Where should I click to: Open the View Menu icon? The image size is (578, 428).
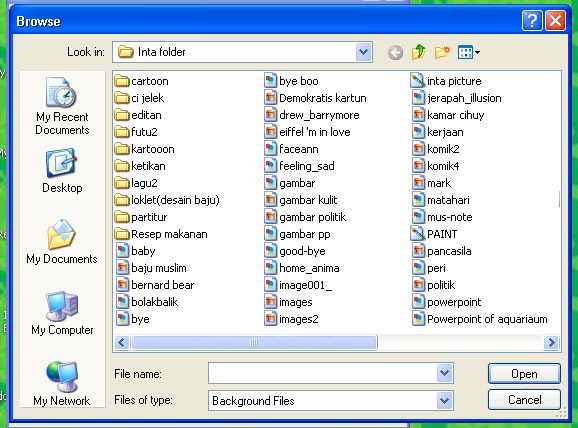469,52
